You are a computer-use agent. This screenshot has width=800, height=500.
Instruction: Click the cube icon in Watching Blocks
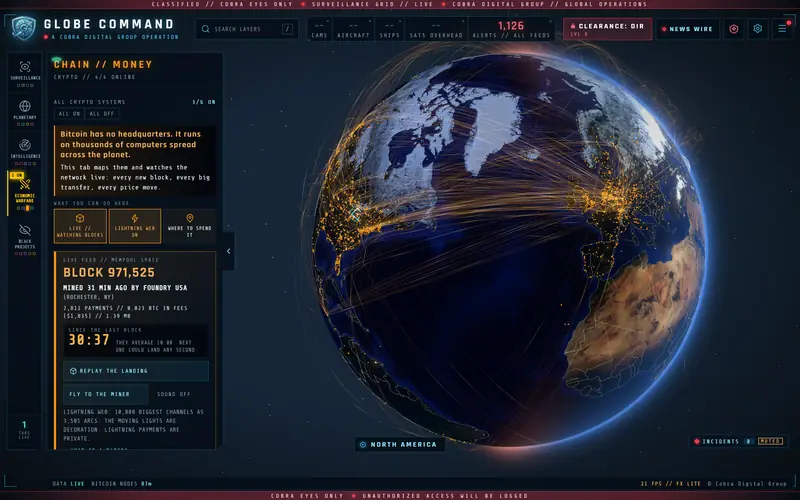(x=80, y=218)
